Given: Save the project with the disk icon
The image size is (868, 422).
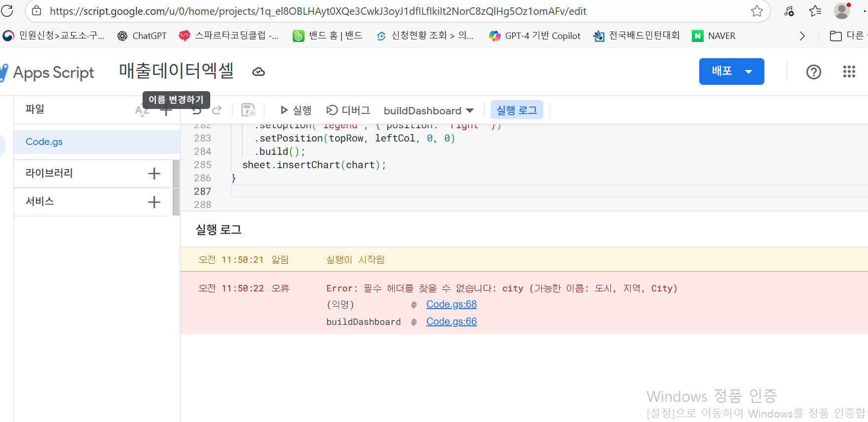Looking at the screenshot, I should [x=248, y=110].
